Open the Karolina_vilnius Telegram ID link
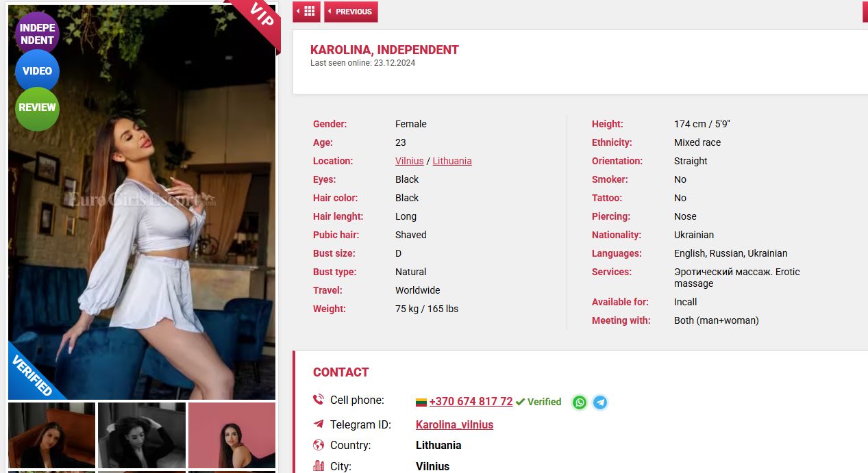868x473 pixels. pyautogui.click(x=454, y=424)
